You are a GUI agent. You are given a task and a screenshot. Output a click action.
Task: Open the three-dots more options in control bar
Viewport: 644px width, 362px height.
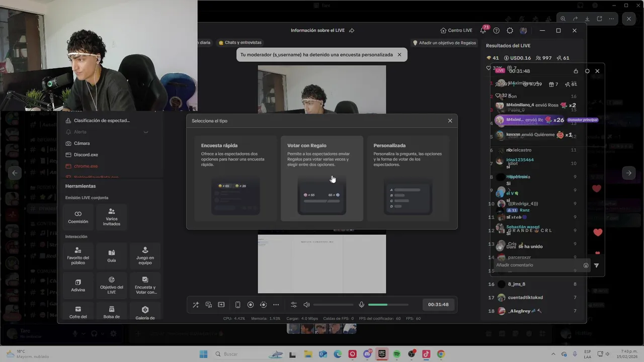[x=276, y=305]
